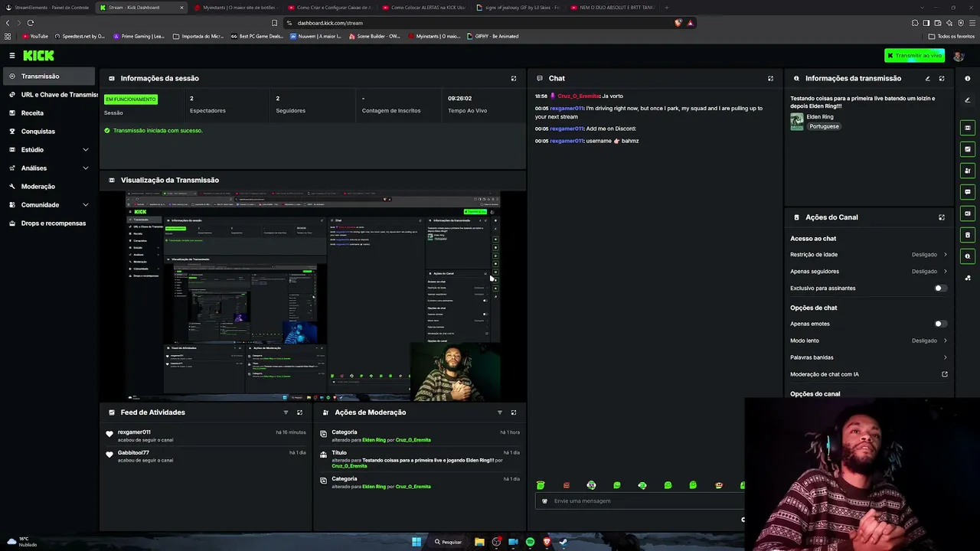Click the Envie uma mensagem chat input
Image resolution: width=980 pixels, height=551 pixels.
[x=641, y=501]
